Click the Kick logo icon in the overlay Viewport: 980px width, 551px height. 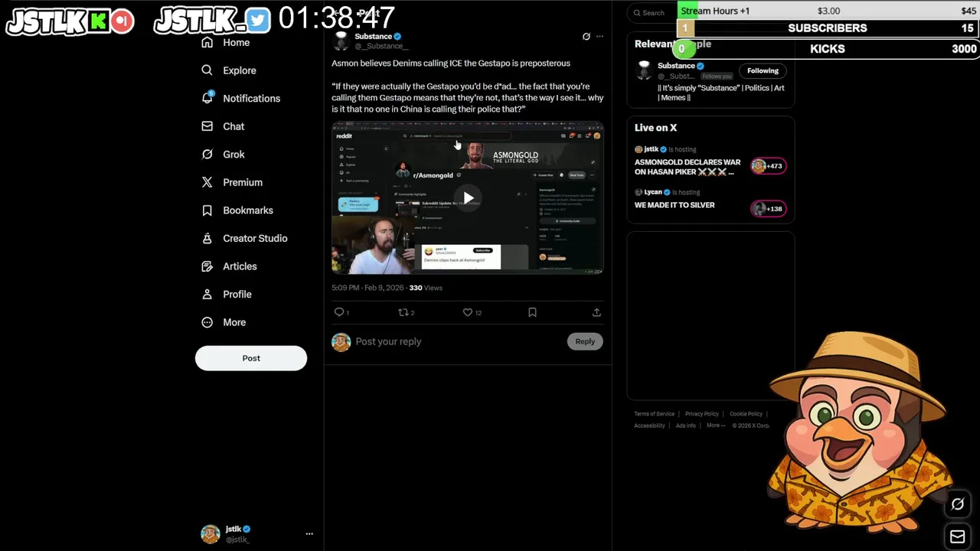[x=98, y=21]
